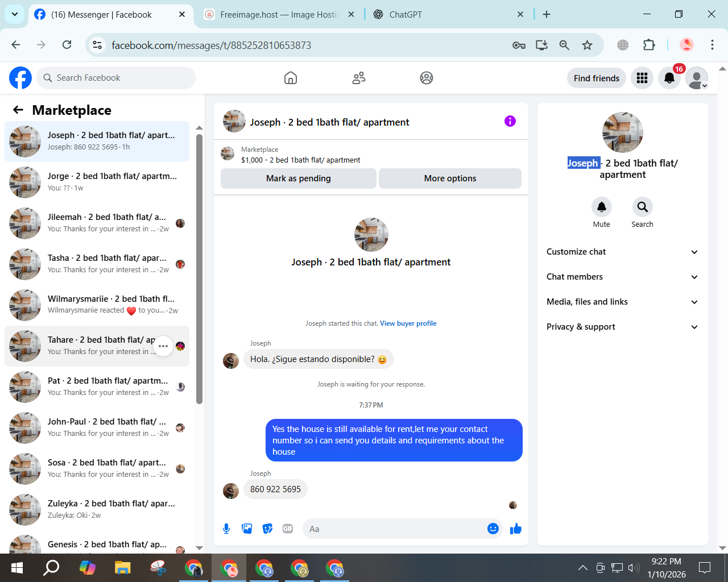This screenshot has width=728, height=582.
Task: Click the chat list scrollbar thumb
Action: coord(199,269)
